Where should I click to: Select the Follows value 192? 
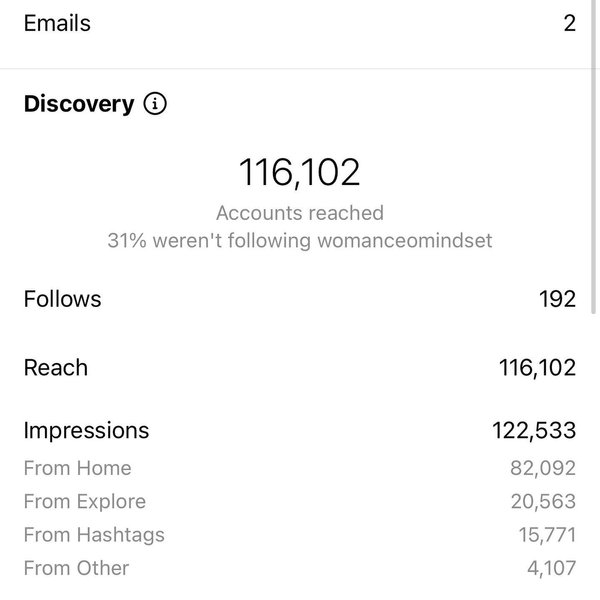tap(555, 299)
